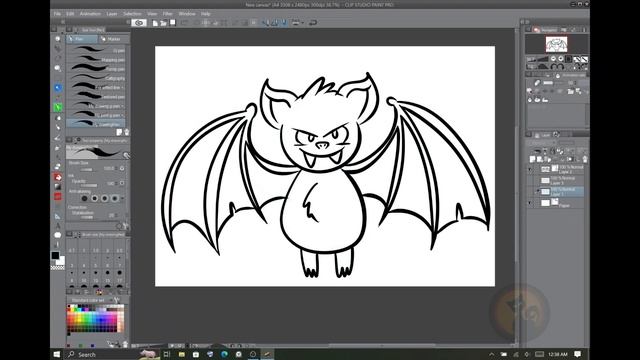Select first anti-aliasing option (none)
640x360 pixels.
tap(84, 198)
